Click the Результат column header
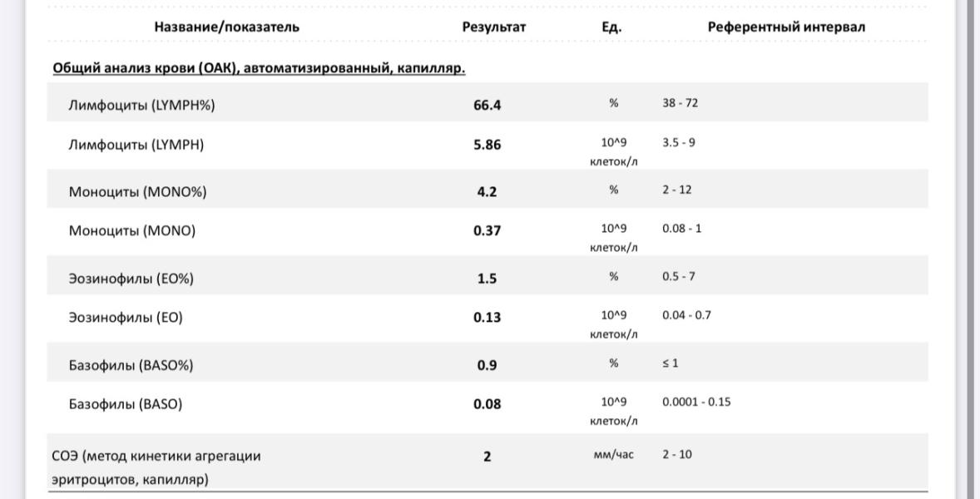 point(494,27)
